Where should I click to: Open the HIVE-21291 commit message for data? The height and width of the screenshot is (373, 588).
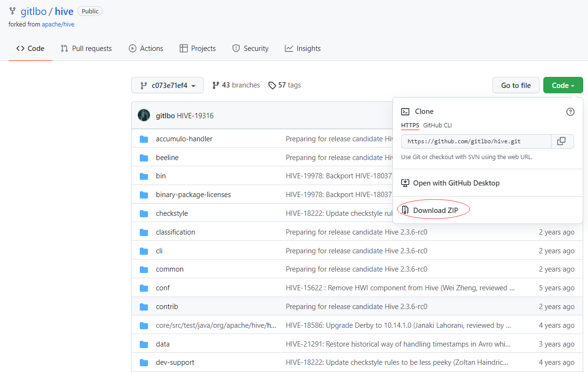(398, 344)
